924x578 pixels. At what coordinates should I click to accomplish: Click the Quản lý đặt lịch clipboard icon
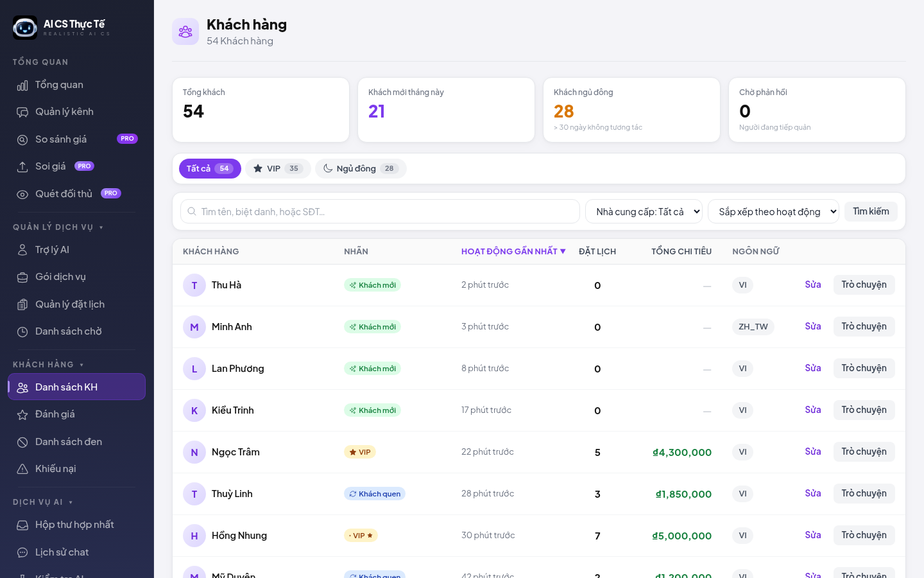click(x=22, y=305)
